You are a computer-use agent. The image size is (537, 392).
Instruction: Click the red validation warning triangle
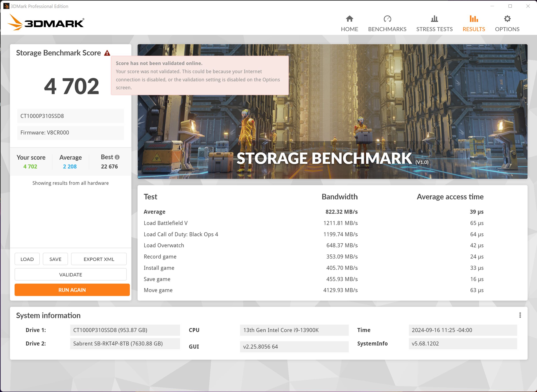107,53
